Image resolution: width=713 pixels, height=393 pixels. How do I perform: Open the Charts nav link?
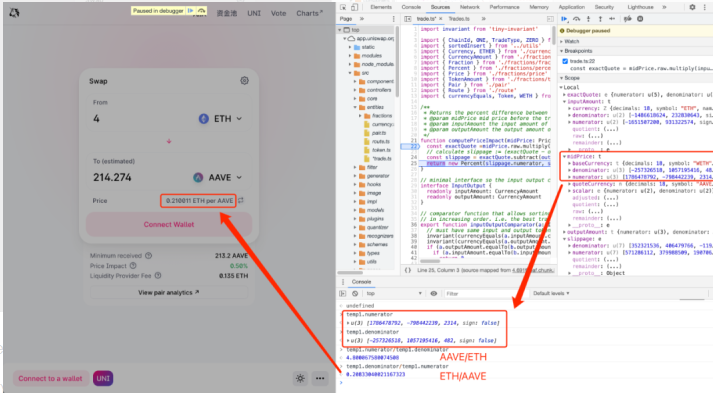(309, 13)
